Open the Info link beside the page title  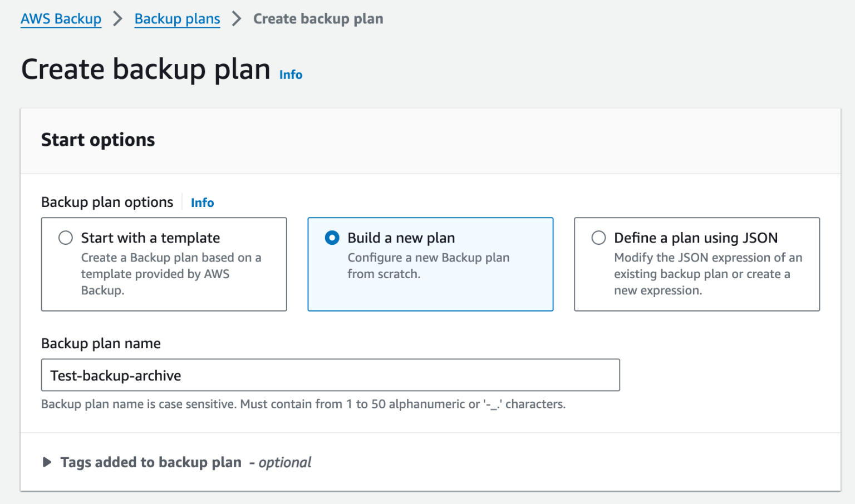coord(290,74)
